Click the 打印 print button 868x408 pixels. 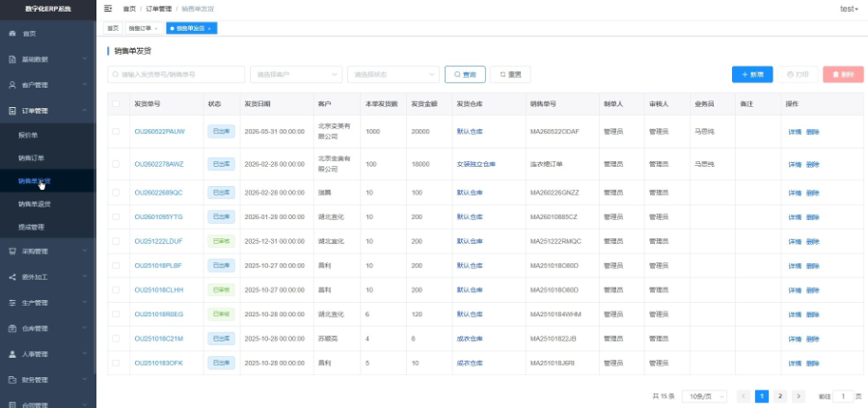(x=798, y=74)
